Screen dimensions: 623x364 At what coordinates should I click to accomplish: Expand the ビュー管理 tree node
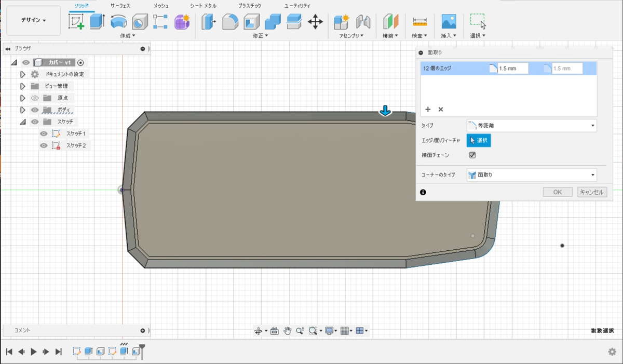pyautogui.click(x=22, y=86)
